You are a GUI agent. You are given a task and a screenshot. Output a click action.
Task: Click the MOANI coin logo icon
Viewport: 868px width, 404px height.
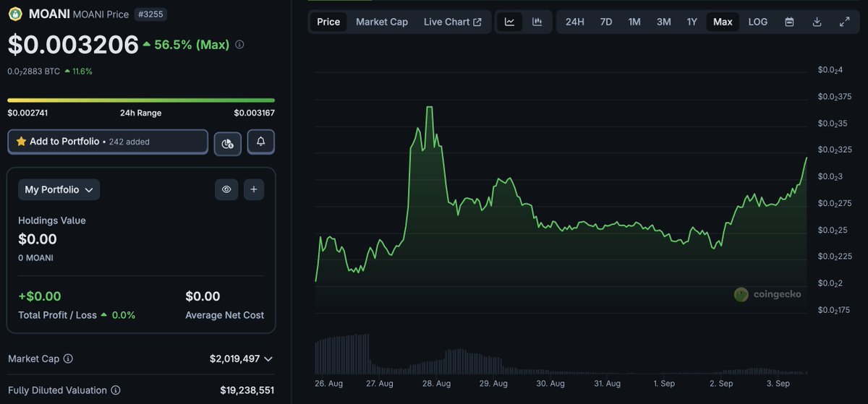pyautogui.click(x=14, y=13)
